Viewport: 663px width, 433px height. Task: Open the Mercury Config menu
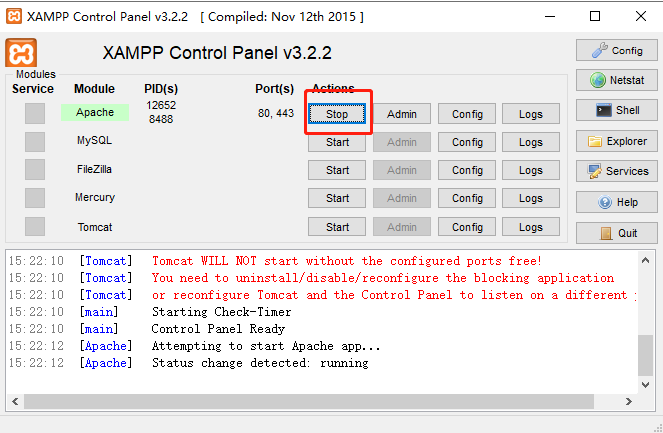(467, 198)
